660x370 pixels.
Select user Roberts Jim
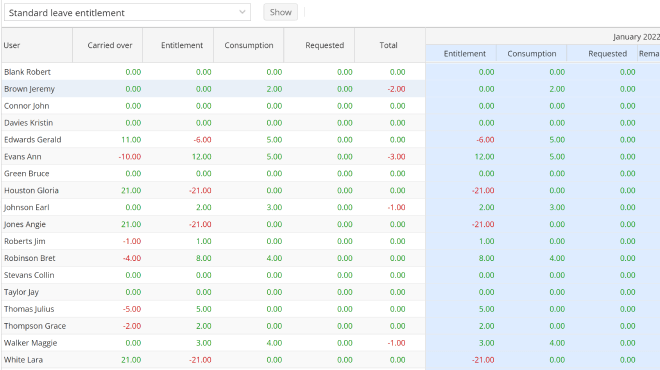click(x=24, y=241)
